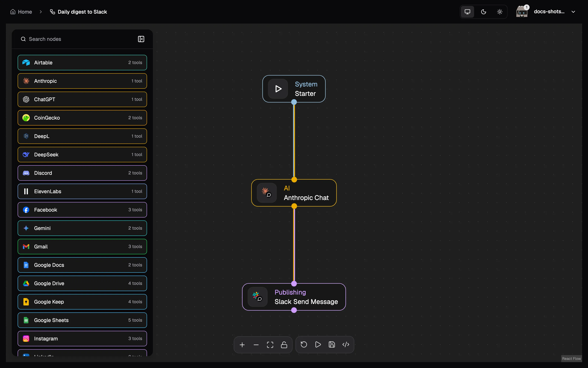588x368 pixels.
Task: Switch to light theme
Action: click(500, 12)
